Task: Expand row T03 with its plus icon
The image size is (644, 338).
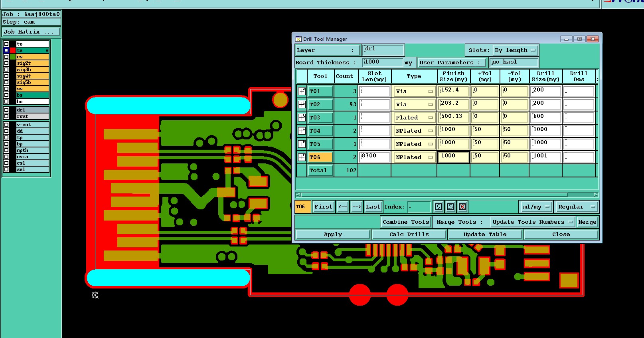Action: click(x=302, y=117)
